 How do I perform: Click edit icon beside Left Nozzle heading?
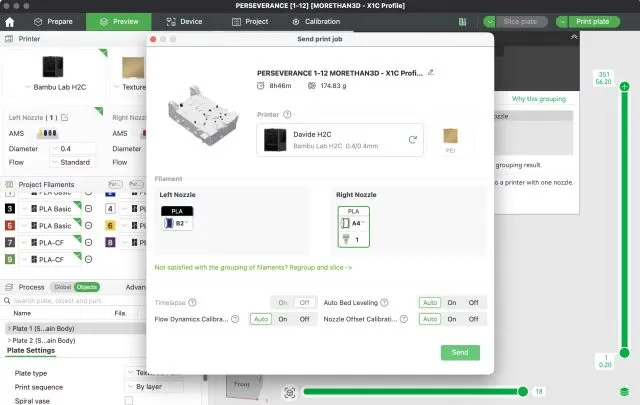click(64, 117)
